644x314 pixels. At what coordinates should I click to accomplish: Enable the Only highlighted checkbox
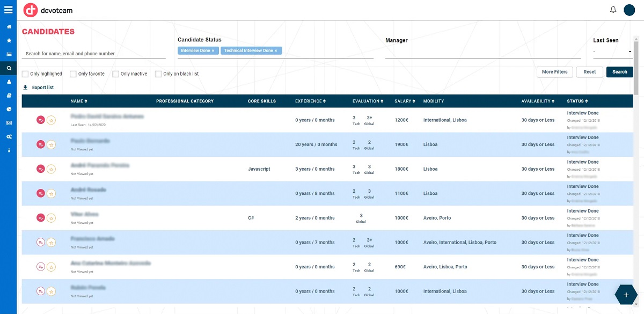tap(25, 74)
